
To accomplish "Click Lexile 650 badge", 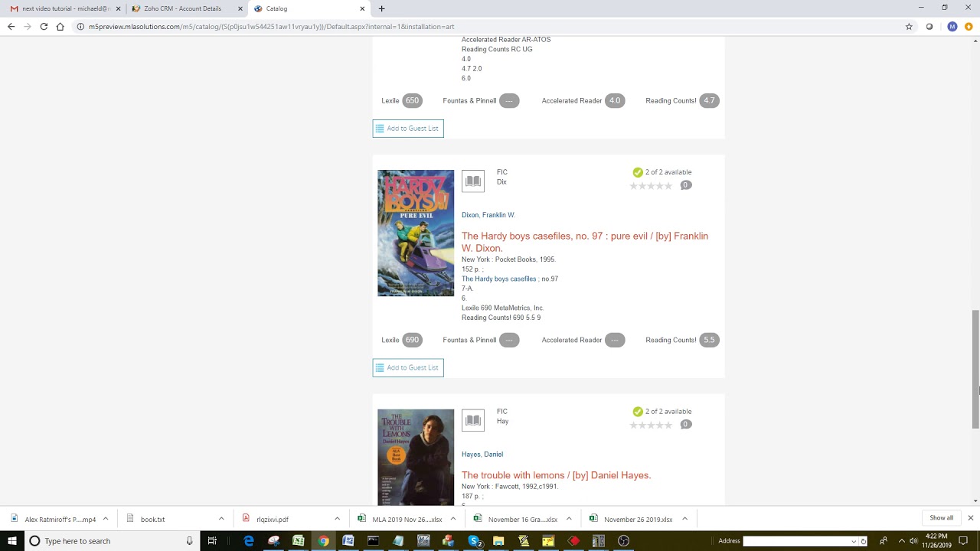I will click(413, 100).
